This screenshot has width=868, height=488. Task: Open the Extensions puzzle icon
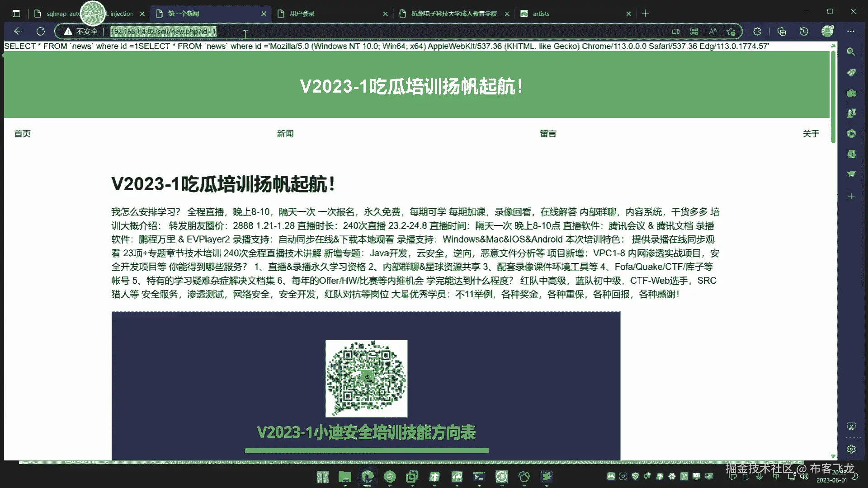pyautogui.click(x=757, y=31)
